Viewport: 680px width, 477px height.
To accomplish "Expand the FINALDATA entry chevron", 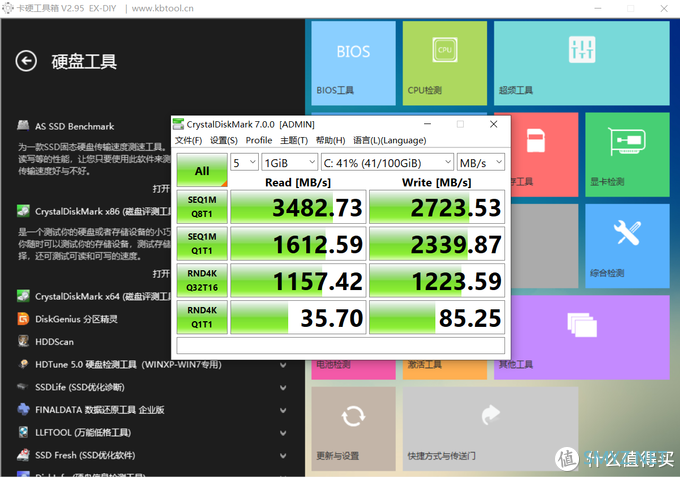I will 283,410.
